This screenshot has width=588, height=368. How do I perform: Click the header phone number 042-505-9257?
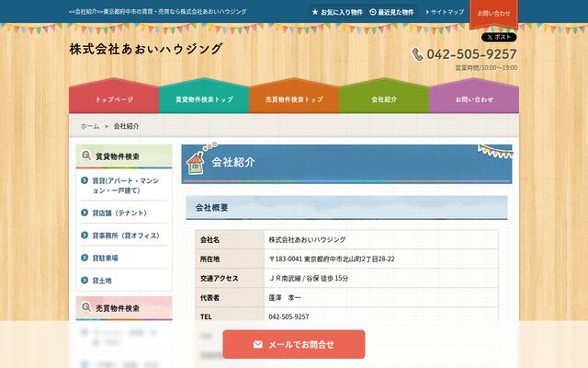pyautogui.click(x=471, y=54)
